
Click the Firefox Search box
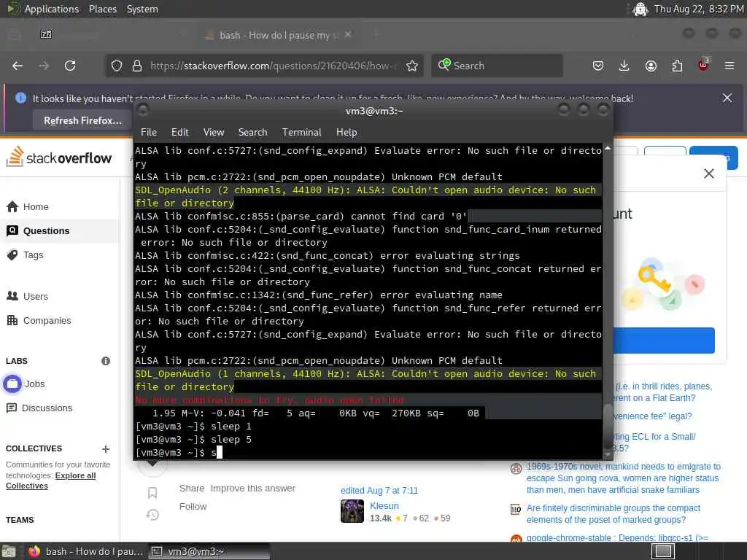(x=497, y=66)
